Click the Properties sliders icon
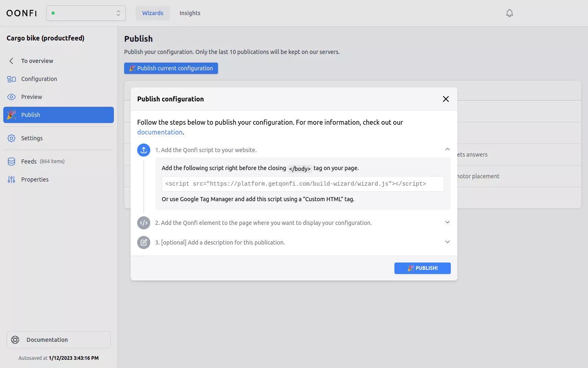588x368 pixels. coord(11,180)
